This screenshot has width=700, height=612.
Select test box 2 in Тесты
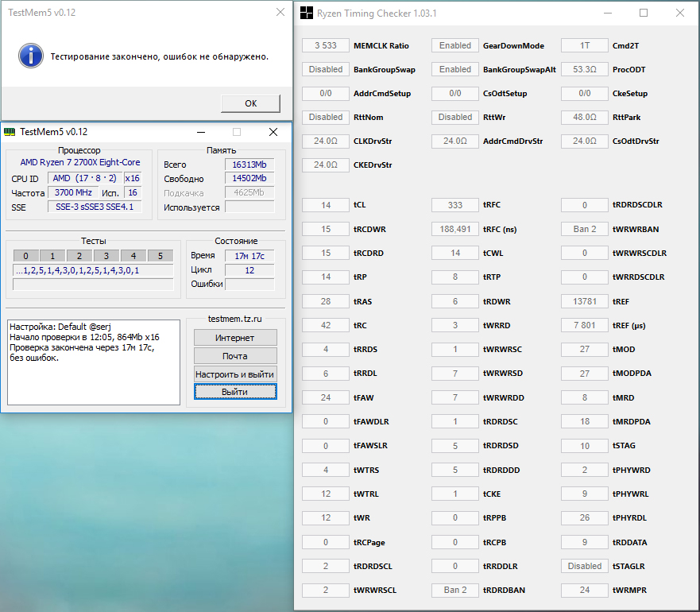coord(79,256)
